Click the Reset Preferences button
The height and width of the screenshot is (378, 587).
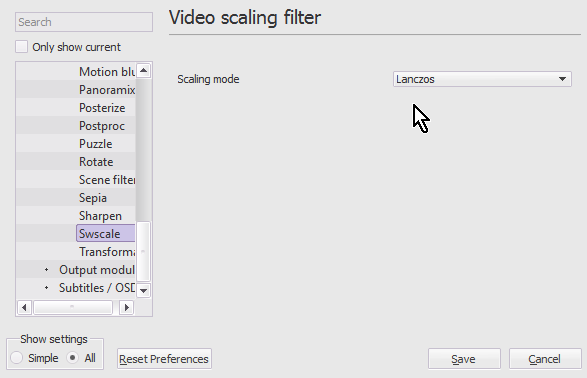pos(164,359)
